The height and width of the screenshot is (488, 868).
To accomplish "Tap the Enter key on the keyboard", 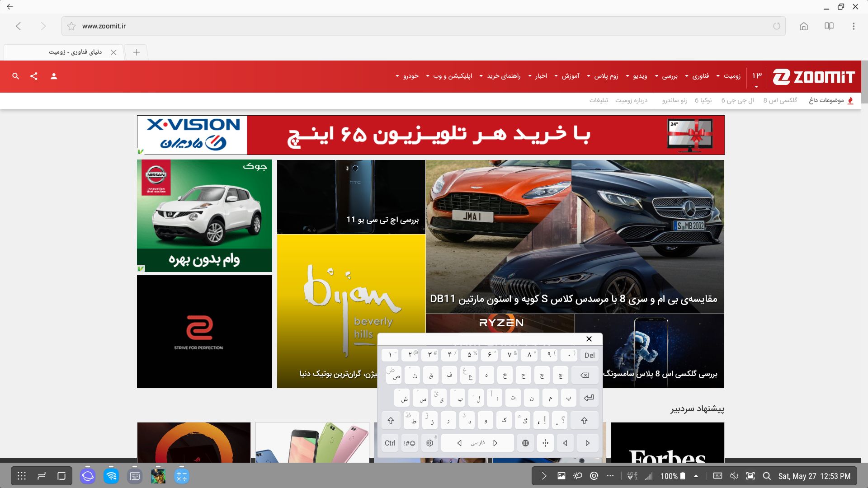I will pyautogui.click(x=589, y=398).
